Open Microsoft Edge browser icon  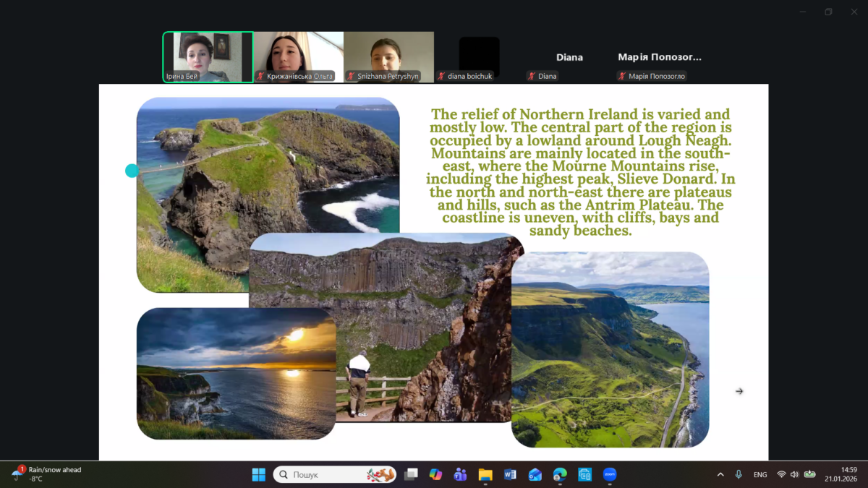[560, 475]
